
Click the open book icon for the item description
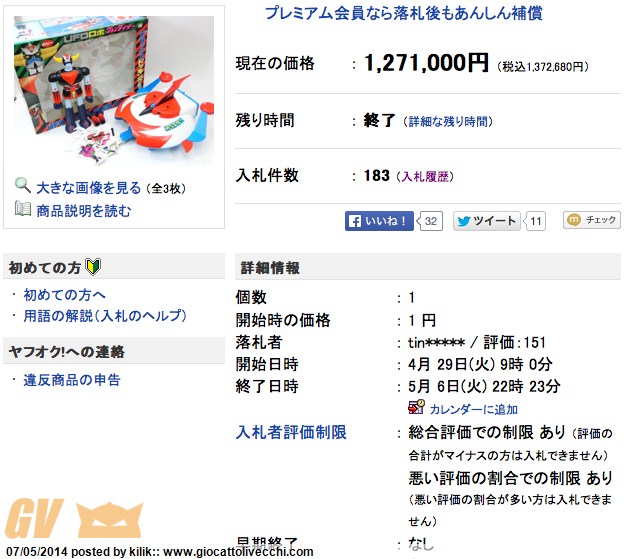22,209
